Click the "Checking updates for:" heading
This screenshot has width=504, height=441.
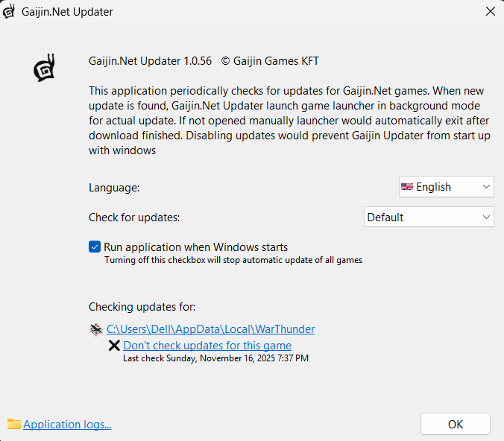point(142,307)
